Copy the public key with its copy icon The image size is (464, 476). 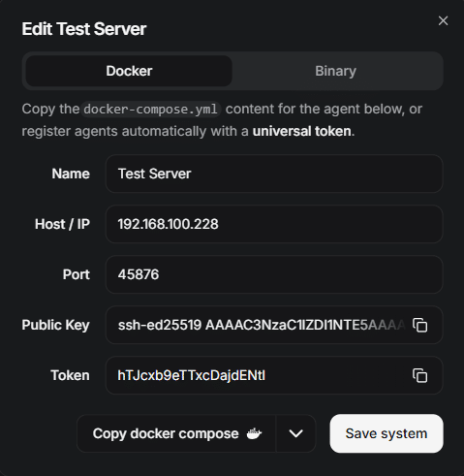[419, 325]
